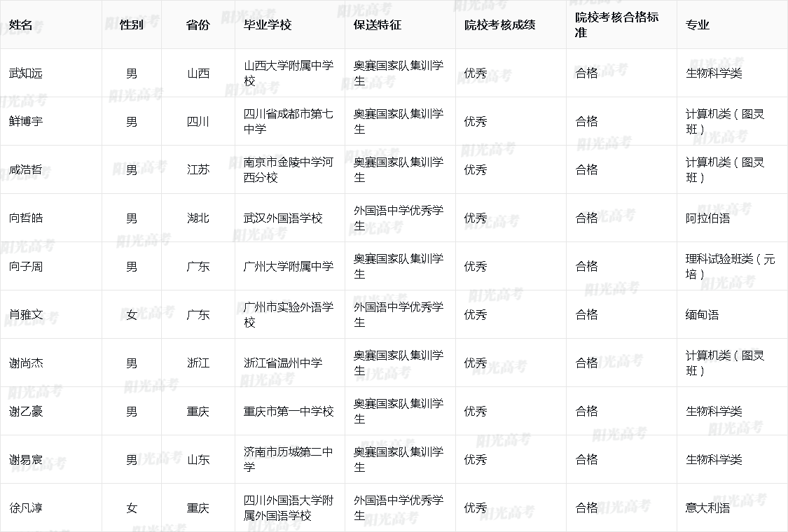Image resolution: width=788 pixels, height=532 pixels.
Task: Click gender 女 in 徐凡淳's row
Action: [x=132, y=508]
